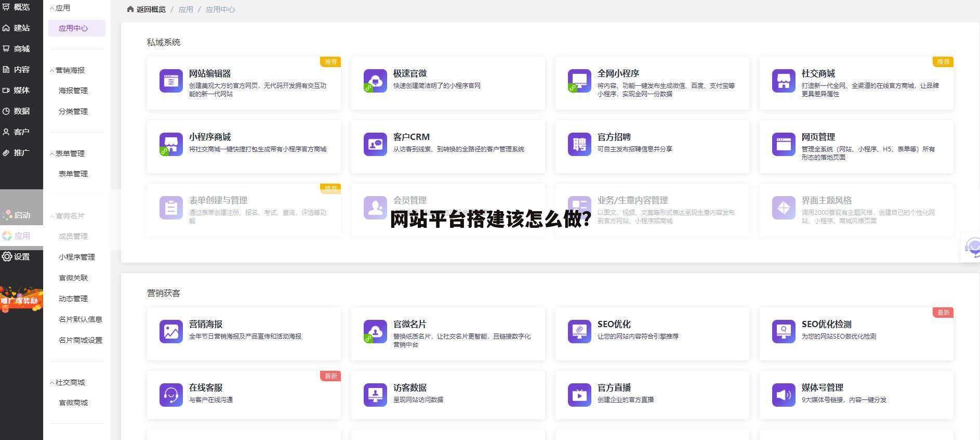Screen dimensions: 980x440
Task: Click the 推荐 badge on 网站编辑器 card
Action: click(x=330, y=62)
